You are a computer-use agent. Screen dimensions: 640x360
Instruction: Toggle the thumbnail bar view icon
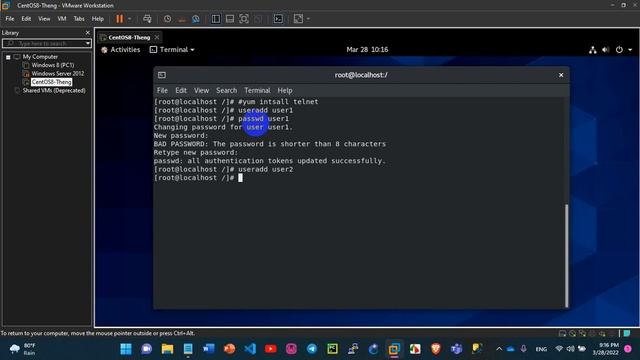click(x=230, y=19)
